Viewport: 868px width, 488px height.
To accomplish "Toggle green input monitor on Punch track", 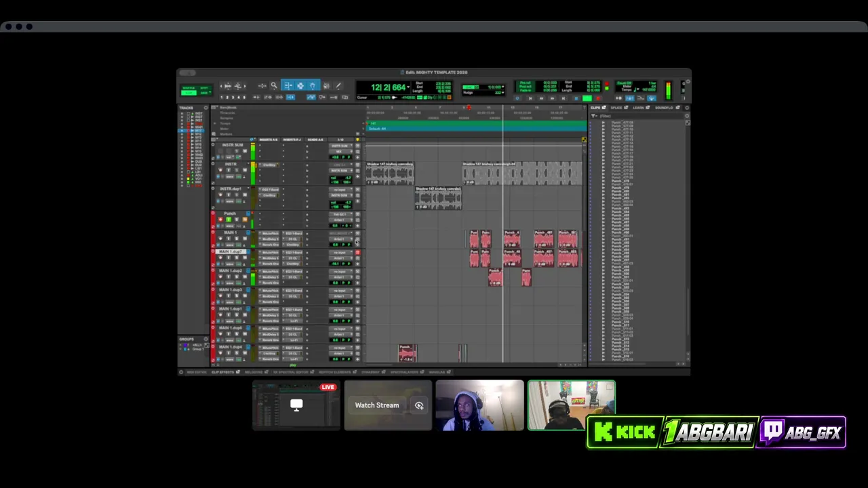I will pos(229,220).
